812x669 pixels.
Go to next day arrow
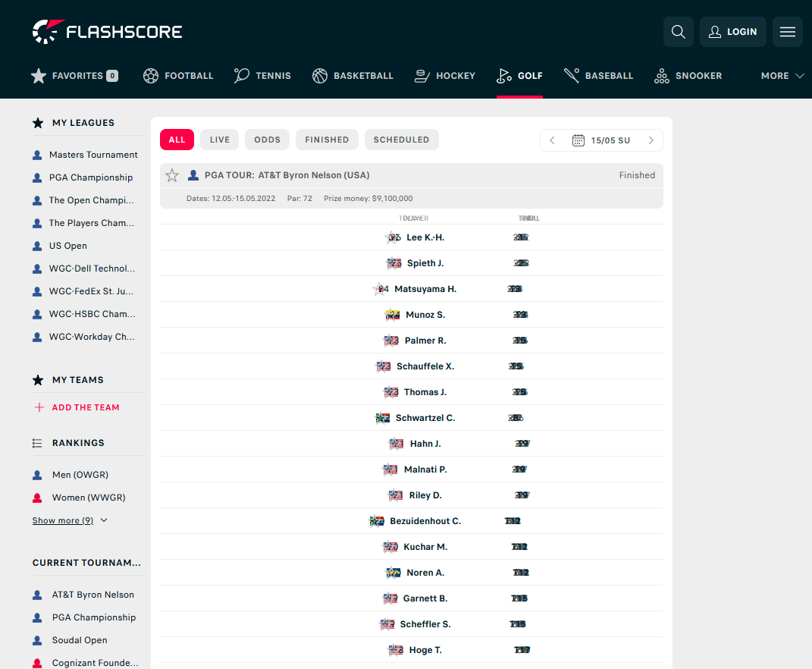point(651,140)
